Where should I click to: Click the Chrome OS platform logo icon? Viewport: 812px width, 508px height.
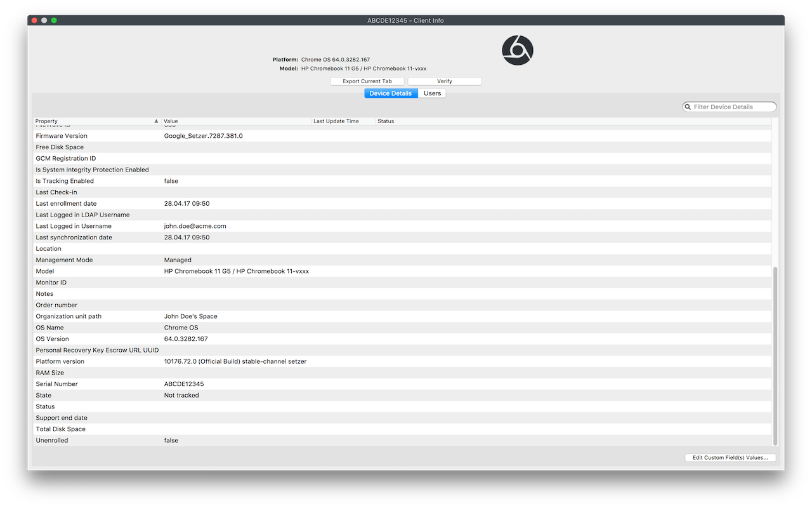[518, 50]
